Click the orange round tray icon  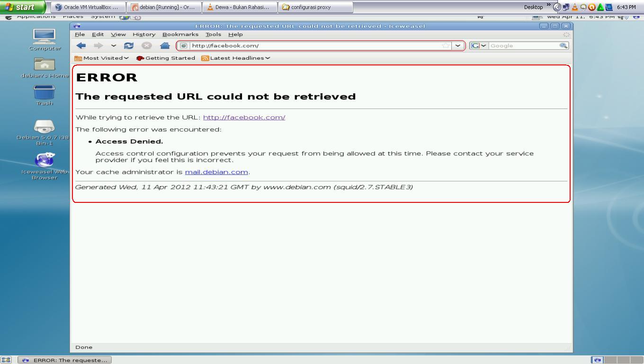click(592, 7)
